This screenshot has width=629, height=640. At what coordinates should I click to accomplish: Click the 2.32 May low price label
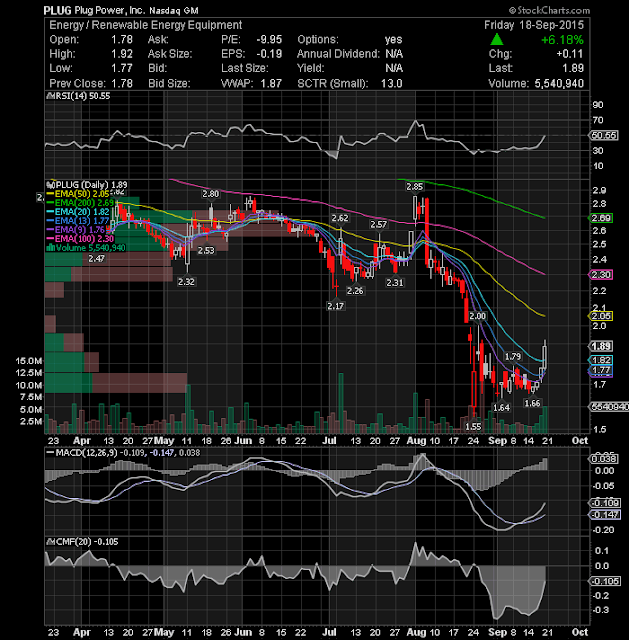click(x=186, y=282)
